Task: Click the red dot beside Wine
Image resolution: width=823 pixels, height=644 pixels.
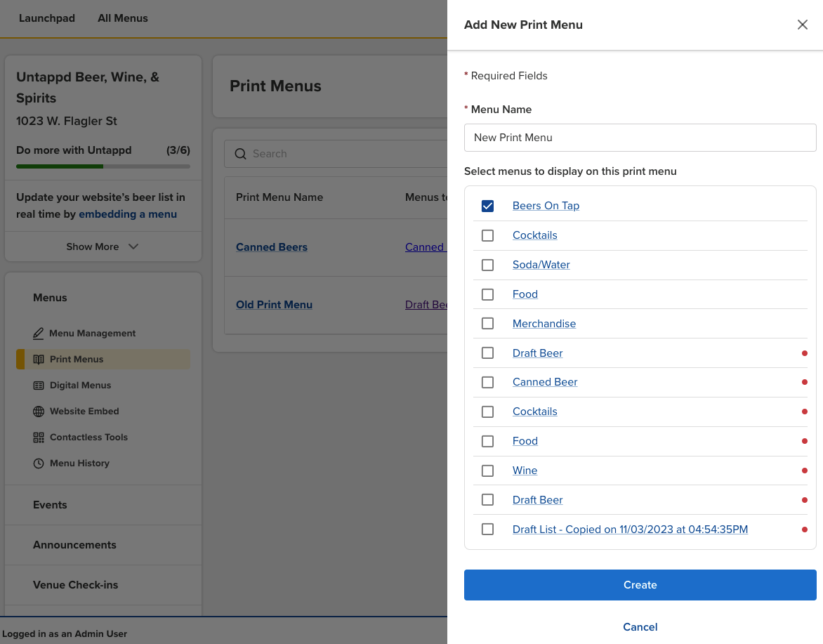Action: click(804, 471)
